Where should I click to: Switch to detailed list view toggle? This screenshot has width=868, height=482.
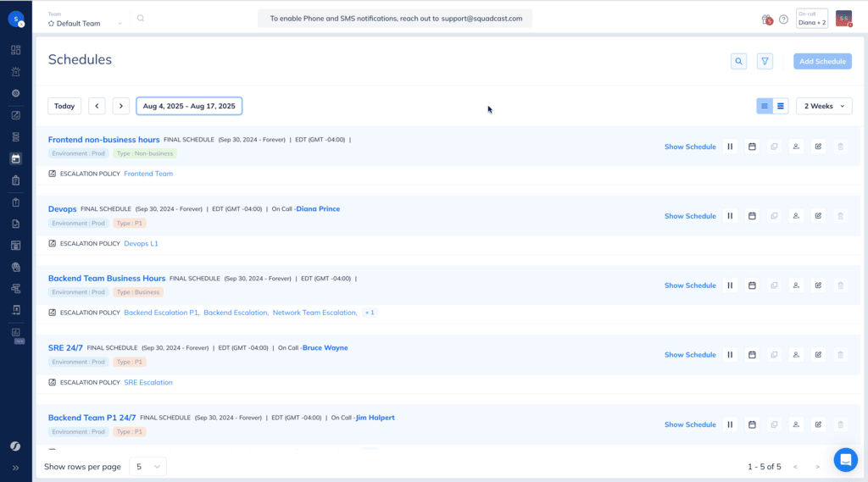click(781, 106)
